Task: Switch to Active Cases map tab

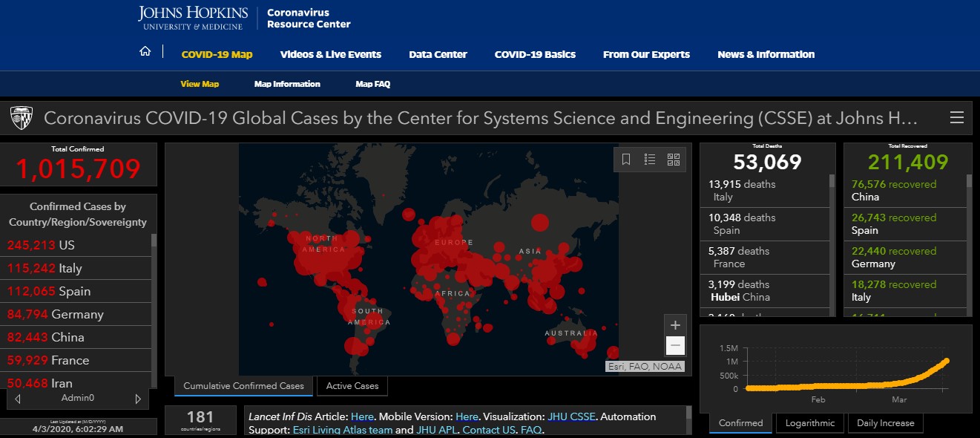Action: pyautogui.click(x=352, y=386)
